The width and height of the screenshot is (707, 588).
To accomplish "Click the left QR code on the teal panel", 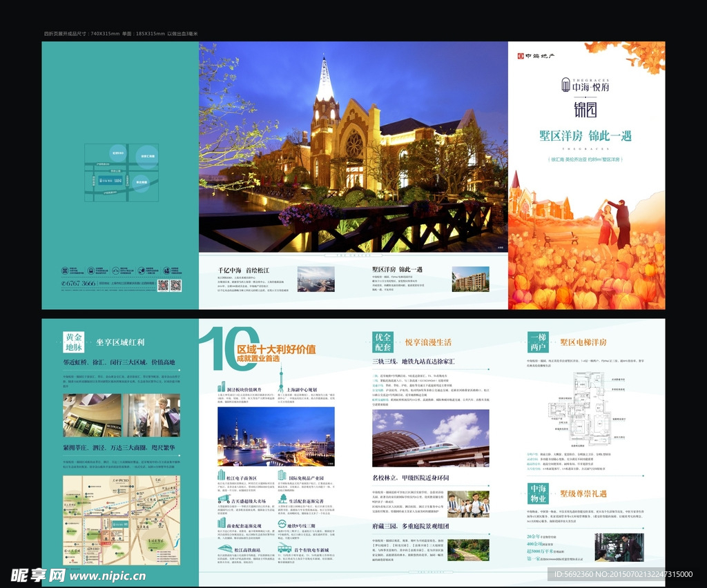I will [163, 285].
